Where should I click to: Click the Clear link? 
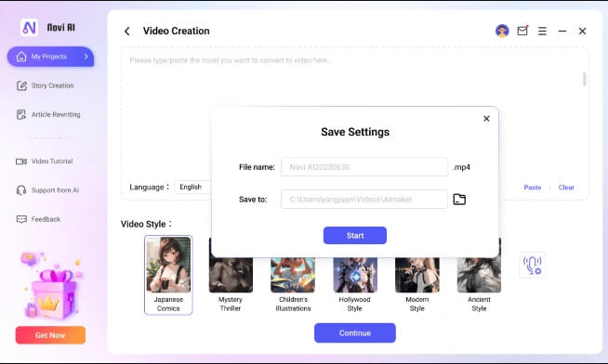(566, 188)
